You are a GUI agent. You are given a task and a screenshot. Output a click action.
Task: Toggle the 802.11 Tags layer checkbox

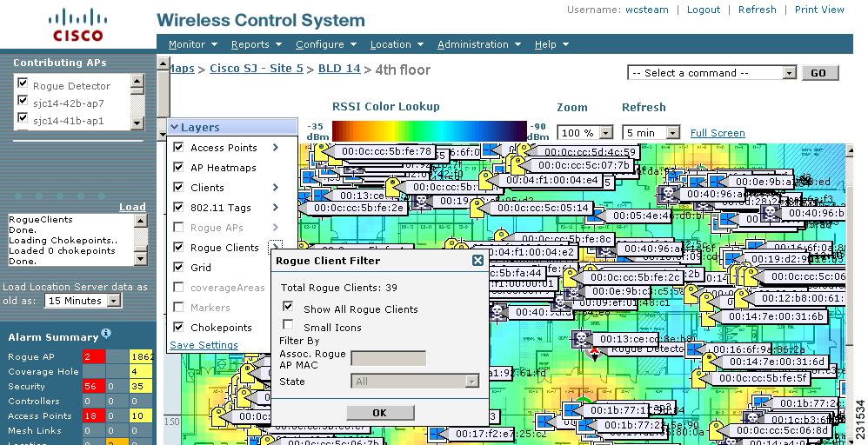[178, 207]
